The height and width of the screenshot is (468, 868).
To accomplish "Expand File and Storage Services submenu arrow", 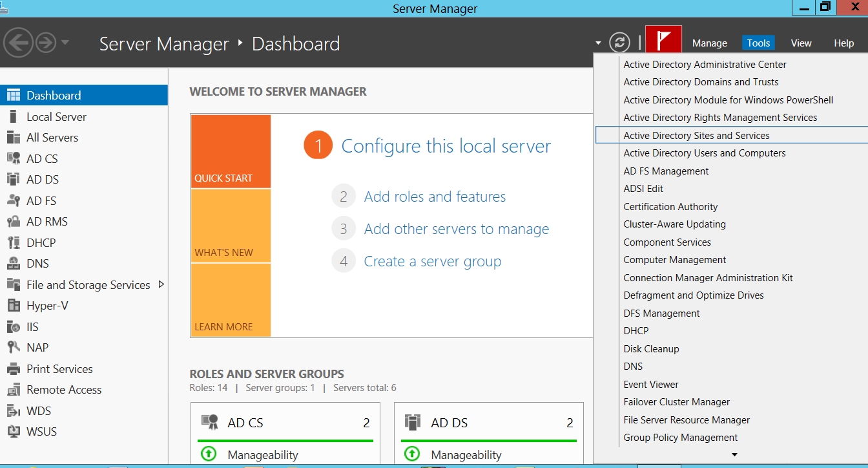I will (161, 284).
